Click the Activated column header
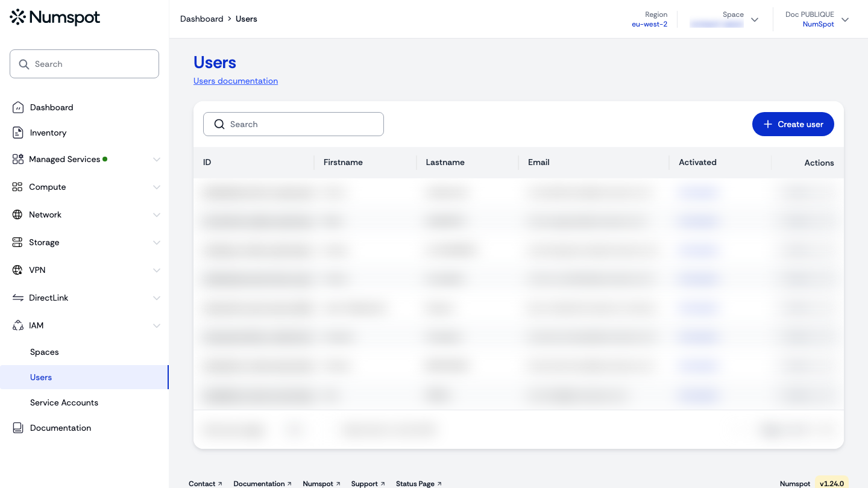The image size is (868, 488). [697, 162]
